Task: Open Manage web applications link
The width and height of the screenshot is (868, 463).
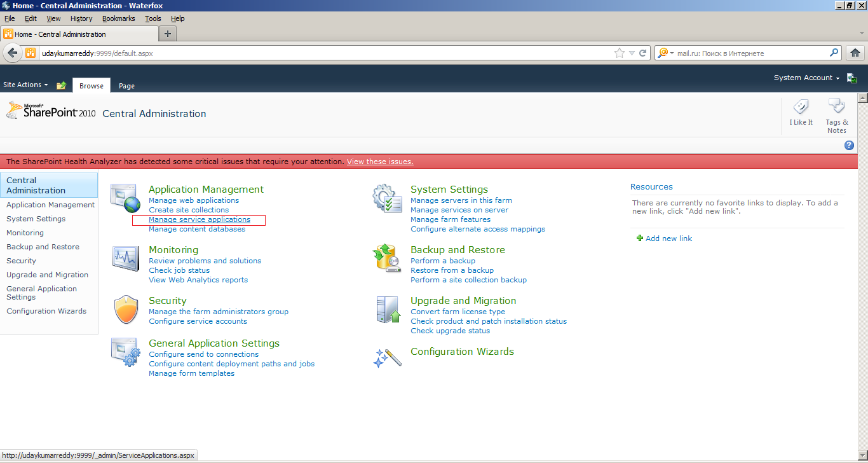Action: [x=194, y=200]
